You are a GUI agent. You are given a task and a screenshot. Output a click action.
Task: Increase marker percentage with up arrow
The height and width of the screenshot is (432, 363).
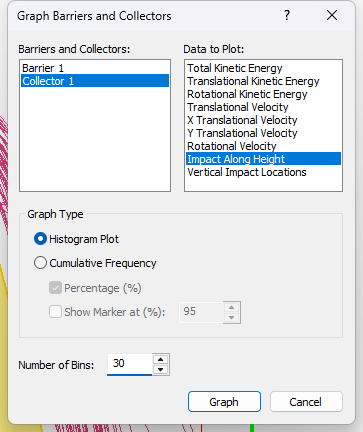tap(232, 307)
